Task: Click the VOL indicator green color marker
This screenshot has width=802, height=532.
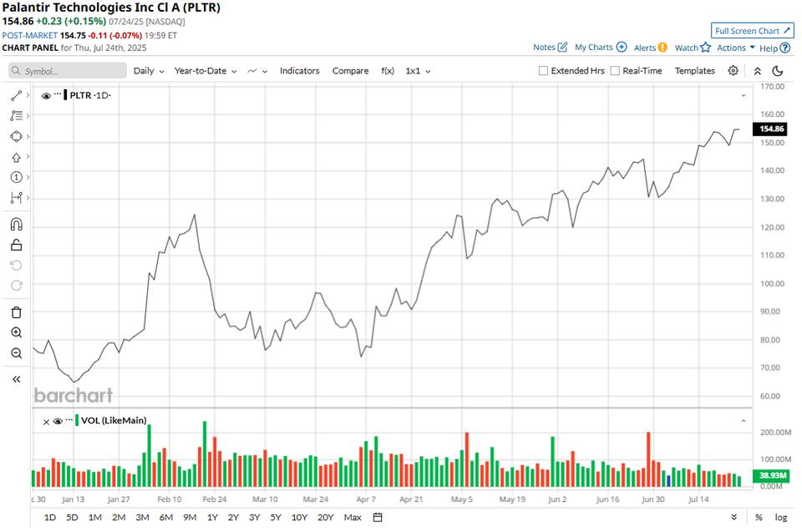Action: [77, 420]
